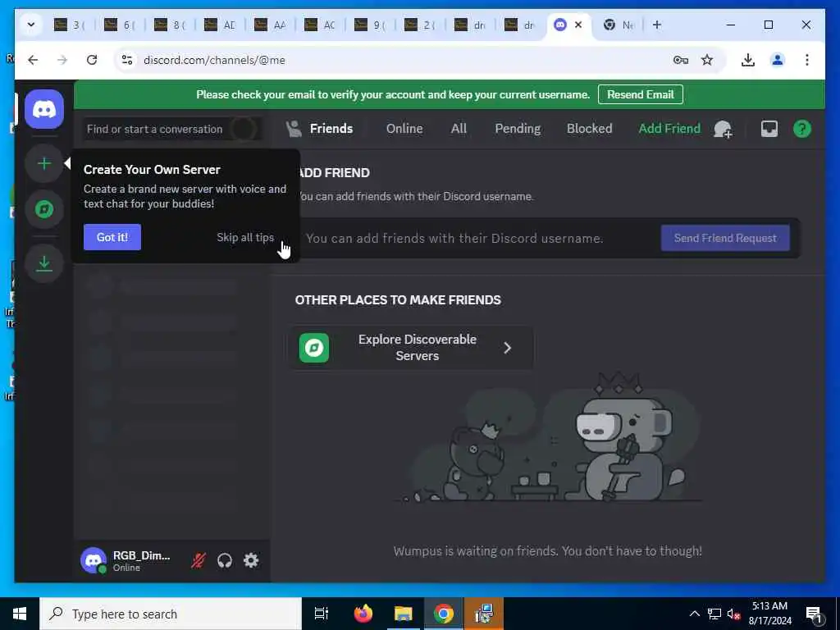Reload the page in Chrome

[x=92, y=60]
